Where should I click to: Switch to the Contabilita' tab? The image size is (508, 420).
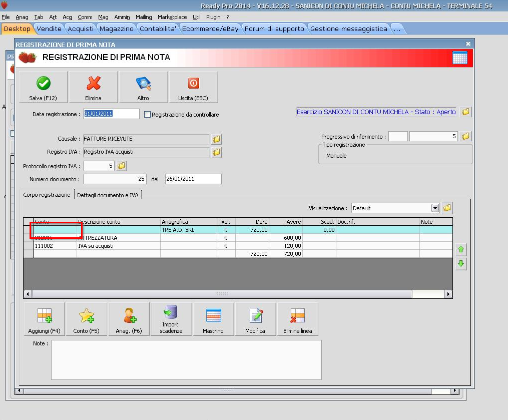pyautogui.click(x=158, y=29)
